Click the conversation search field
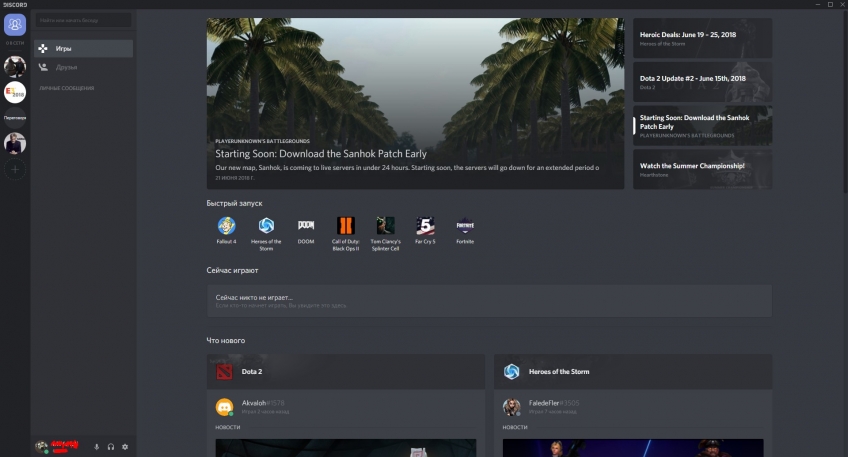The image size is (848, 457). (83, 20)
